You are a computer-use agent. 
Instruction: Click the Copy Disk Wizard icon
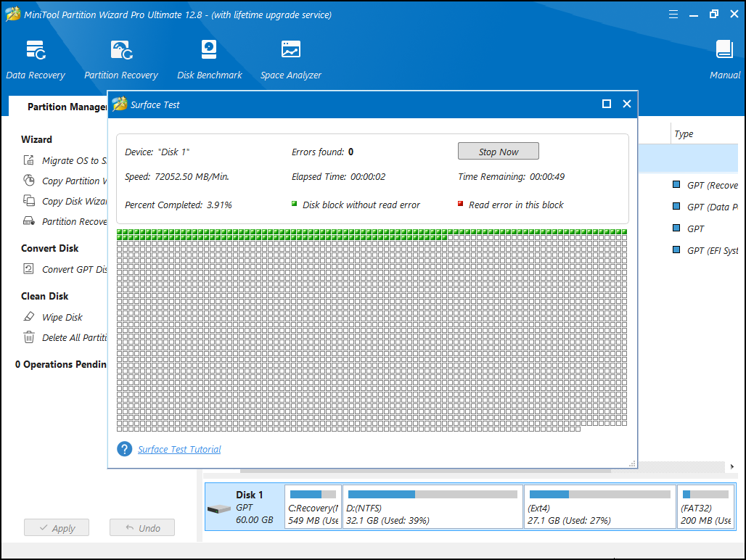click(29, 201)
